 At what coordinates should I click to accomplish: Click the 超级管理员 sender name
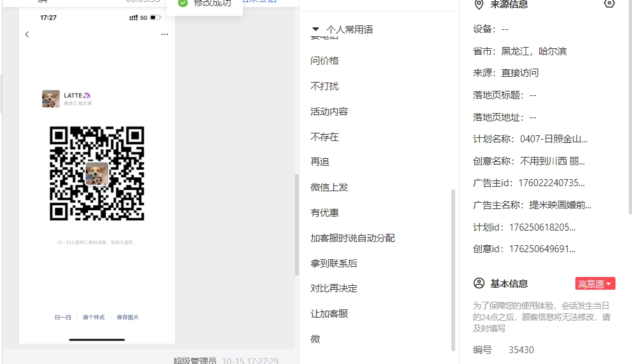[195, 361]
